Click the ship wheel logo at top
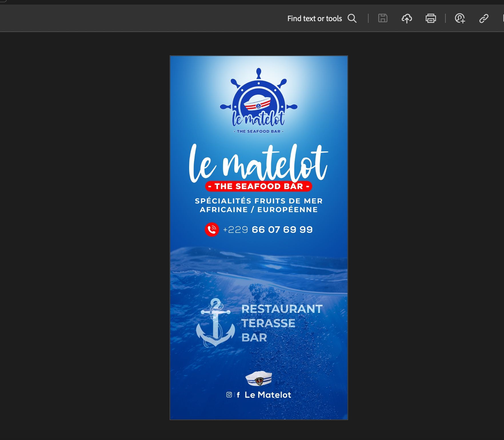504x440 pixels. (259, 101)
